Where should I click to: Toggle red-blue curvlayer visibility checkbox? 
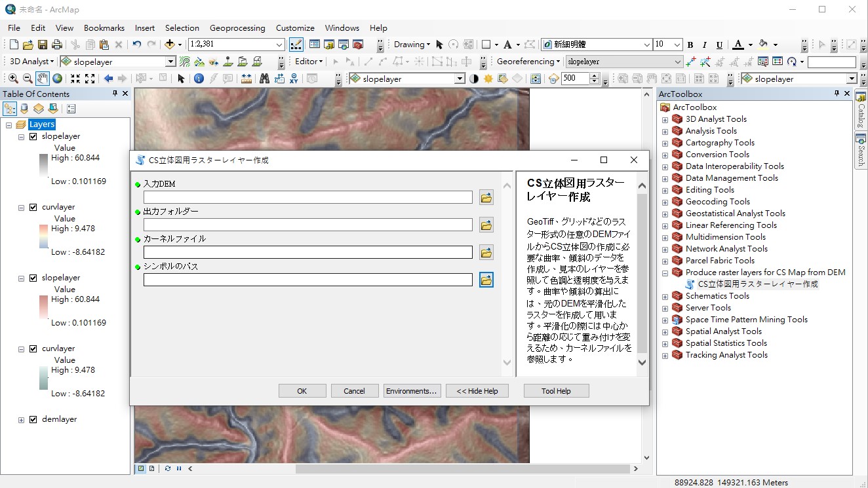coord(33,207)
